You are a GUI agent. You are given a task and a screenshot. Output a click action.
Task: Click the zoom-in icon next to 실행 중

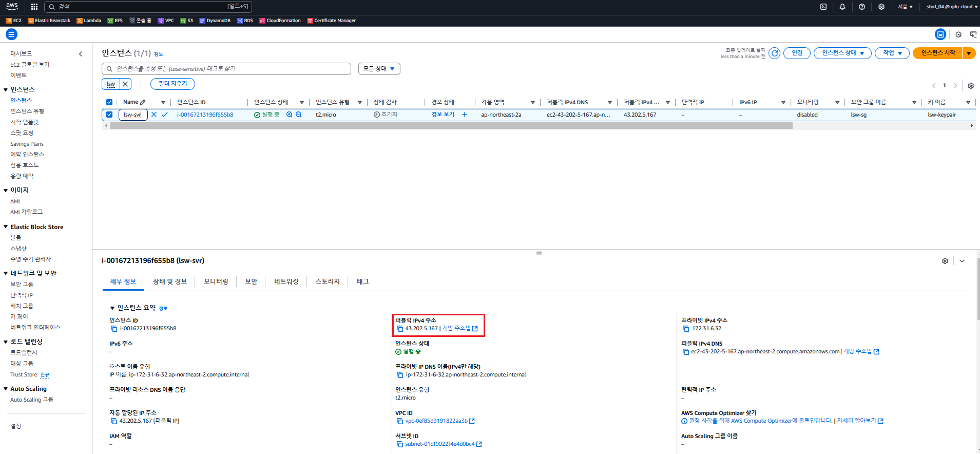tap(290, 115)
